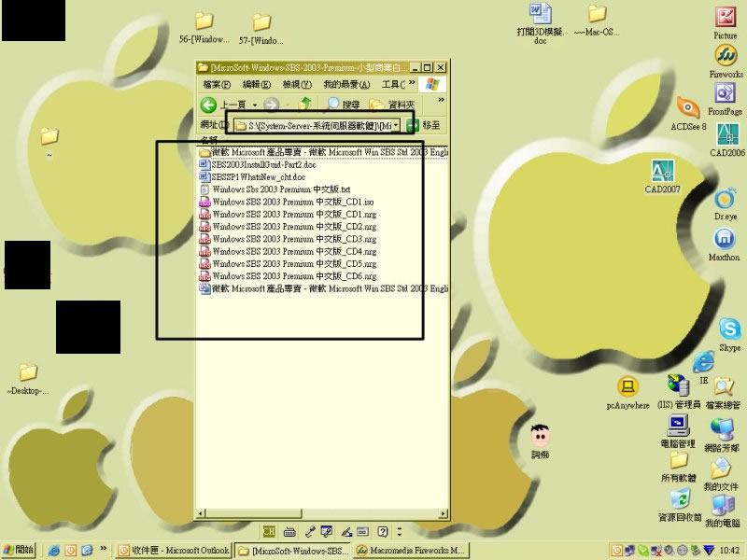Select SBS2003InstallGuid-Part2.doc
The image size is (747, 560).
point(258,165)
